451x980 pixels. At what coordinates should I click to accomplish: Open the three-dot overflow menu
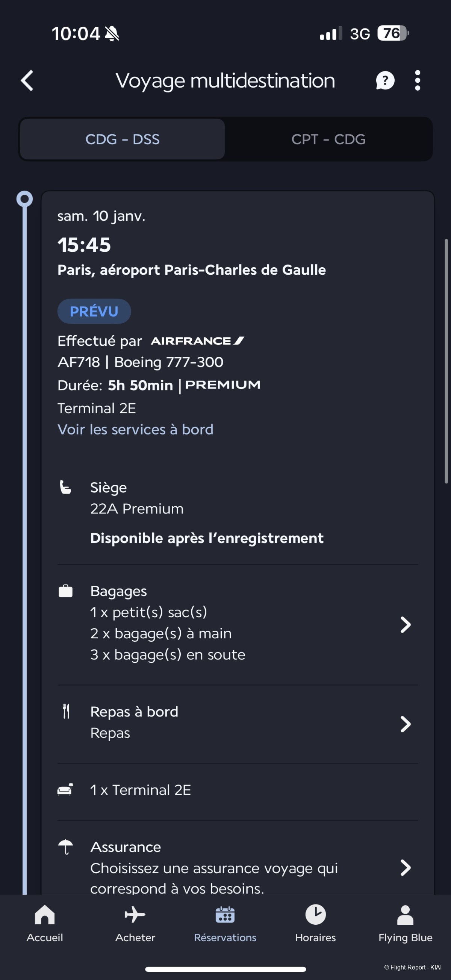click(x=418, y=81)
